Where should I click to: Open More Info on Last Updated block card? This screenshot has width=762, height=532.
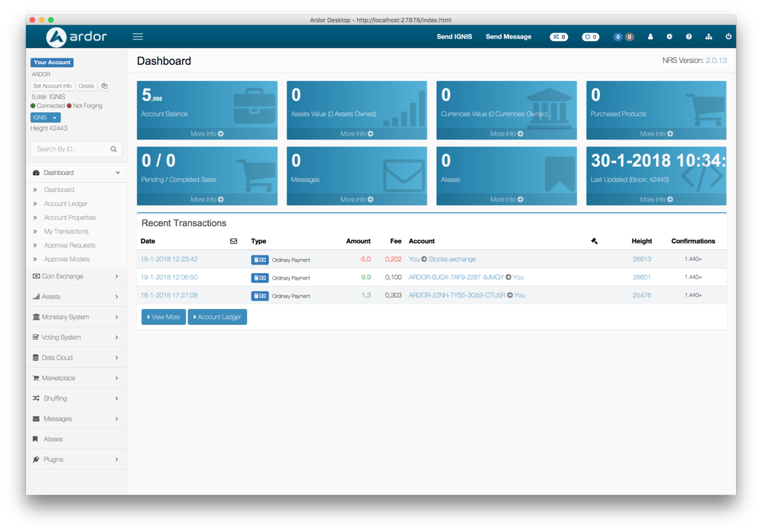pyautogui.click(x=657, y=199)
